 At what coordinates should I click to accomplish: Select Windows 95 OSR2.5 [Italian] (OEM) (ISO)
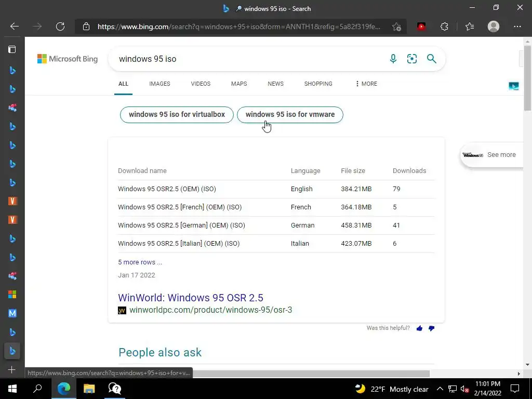pos(179,244)
